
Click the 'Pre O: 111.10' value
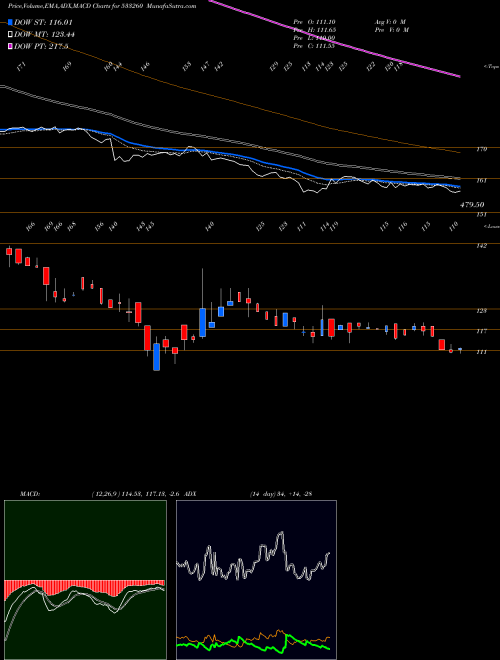pyautogui.click(x=314, y=22)
